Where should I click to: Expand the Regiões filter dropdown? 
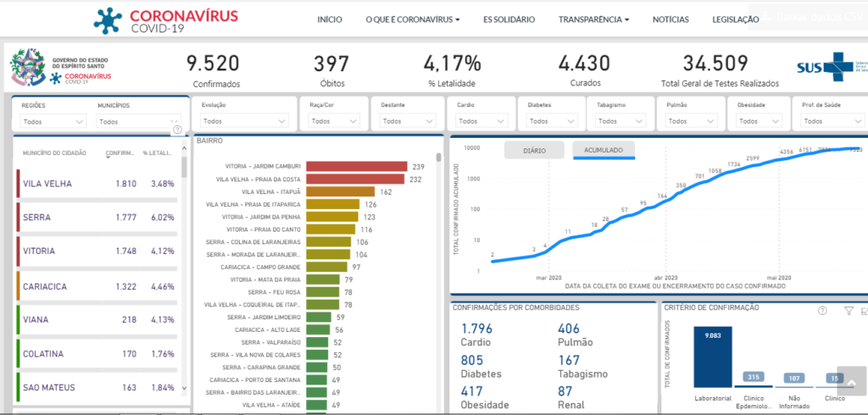point(53,121)
